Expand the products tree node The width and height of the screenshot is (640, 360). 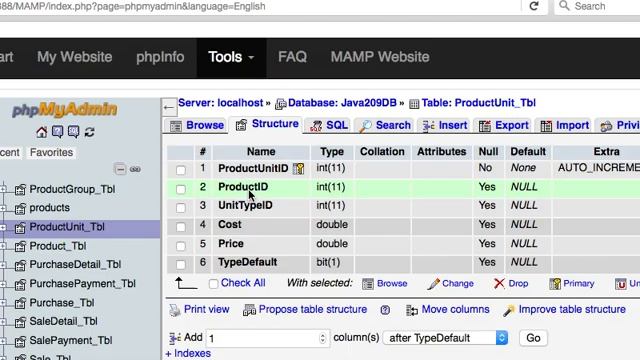click(3, 209)
